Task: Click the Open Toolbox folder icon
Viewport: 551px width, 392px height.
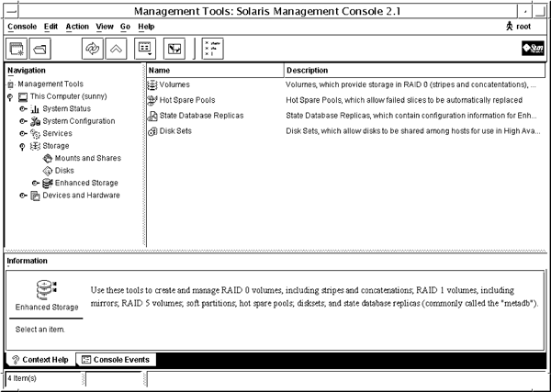Action: (42, 49)
